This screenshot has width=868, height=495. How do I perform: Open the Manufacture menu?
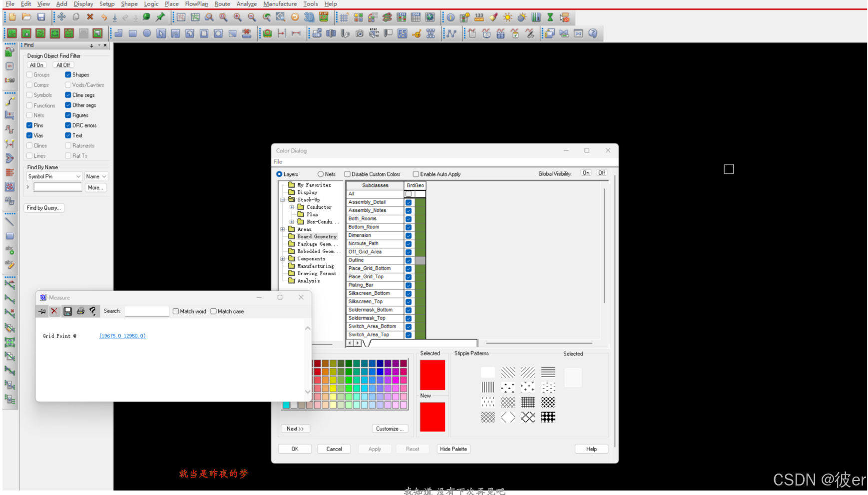click(x=280, y=4)
